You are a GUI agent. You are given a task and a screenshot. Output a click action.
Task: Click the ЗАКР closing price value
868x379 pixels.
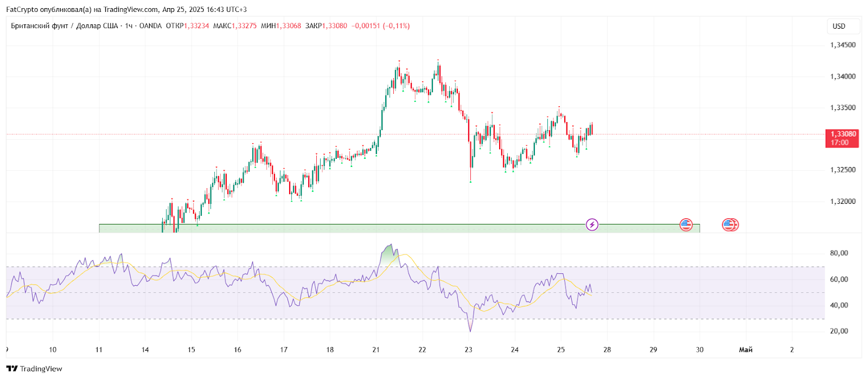[335, 26]
